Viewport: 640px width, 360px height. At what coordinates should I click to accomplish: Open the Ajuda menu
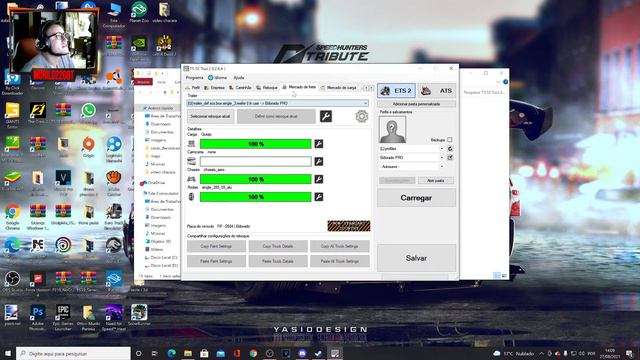239,78
